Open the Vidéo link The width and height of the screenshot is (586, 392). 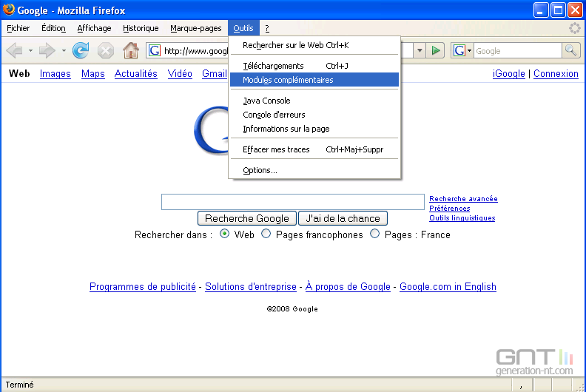180,74
